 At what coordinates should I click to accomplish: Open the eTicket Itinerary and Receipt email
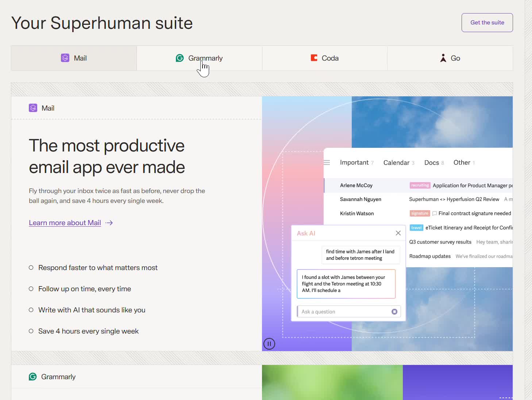click(469, 228)
